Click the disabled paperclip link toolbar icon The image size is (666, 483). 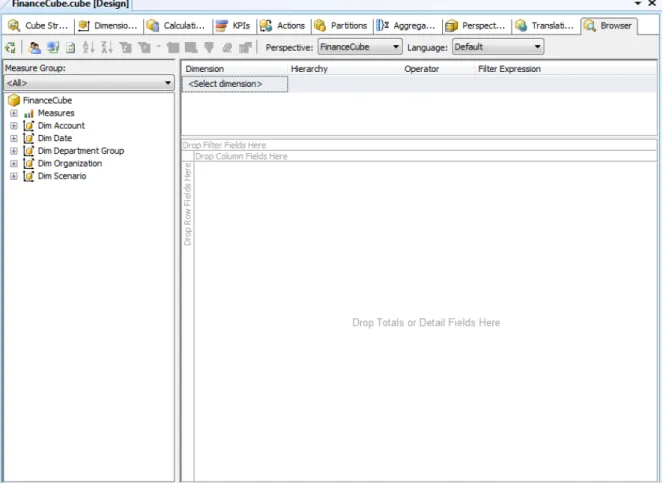coord(227,47)
